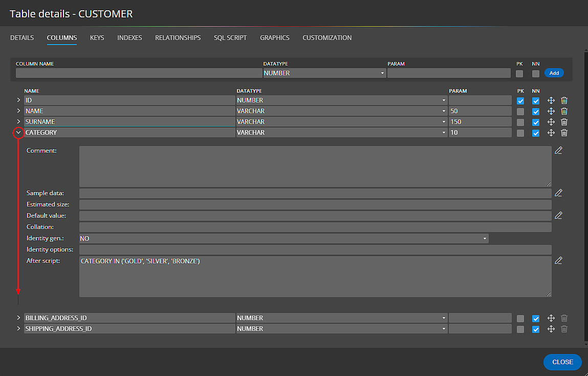This screenshot has width=588, height=376.
Task: Click the delete trash icon for ID column
Action: [564, 100]
